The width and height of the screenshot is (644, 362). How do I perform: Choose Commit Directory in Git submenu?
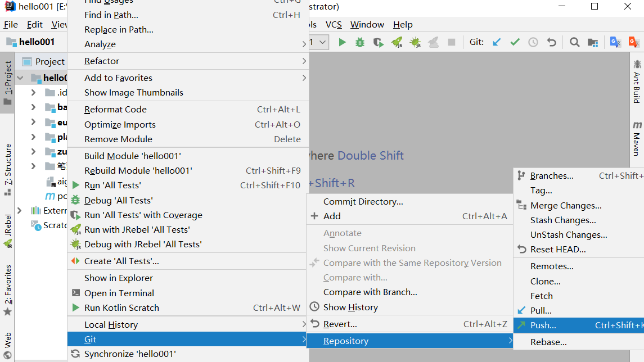pyautogui.click(x=410, y=202)
